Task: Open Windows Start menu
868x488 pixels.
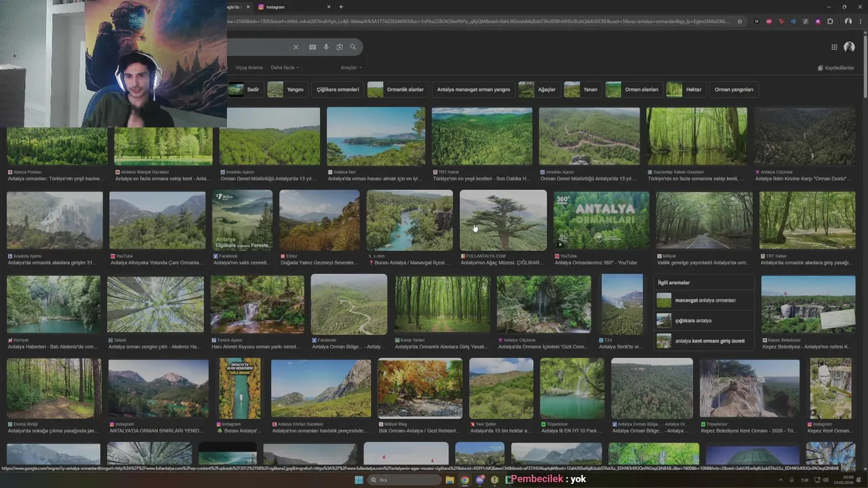Action: pos(359,480)
